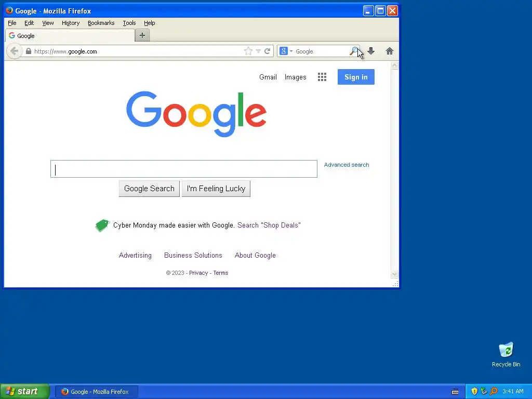The height and width of the screenshot is (399, 532).
Task: Click the Google Search button
Action: click(149, 189)
